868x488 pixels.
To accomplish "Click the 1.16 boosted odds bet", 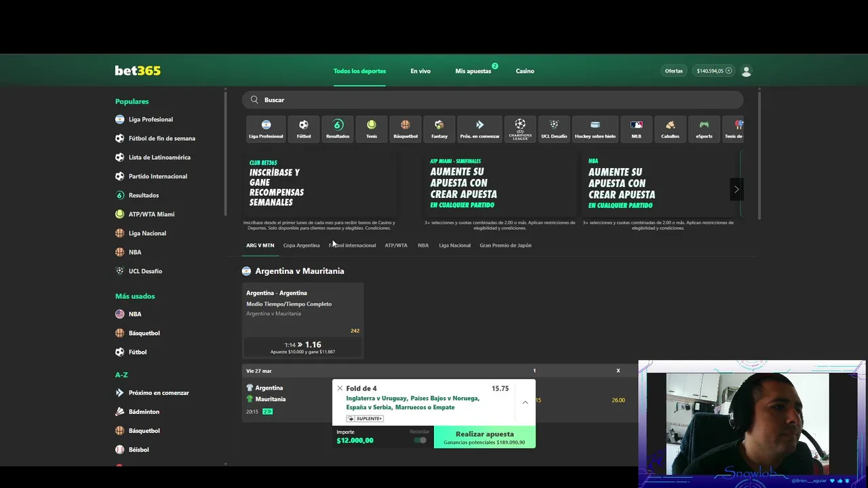I will [x=303, y=348].
